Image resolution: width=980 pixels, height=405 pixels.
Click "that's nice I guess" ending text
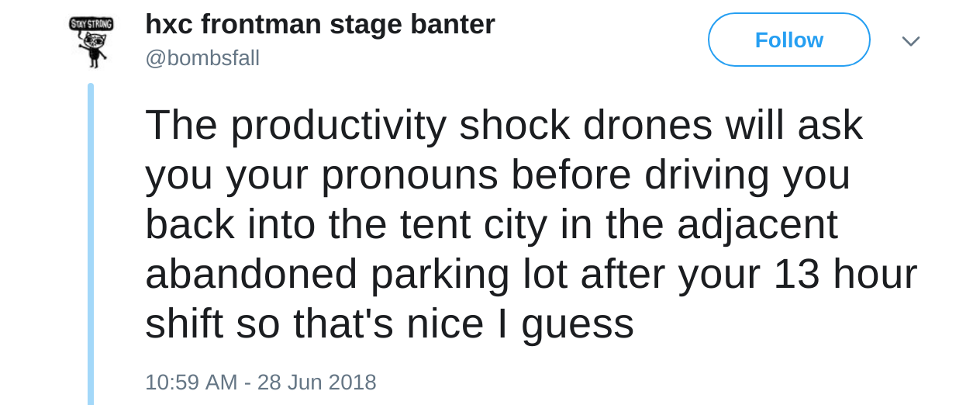[x=464, y=324]
